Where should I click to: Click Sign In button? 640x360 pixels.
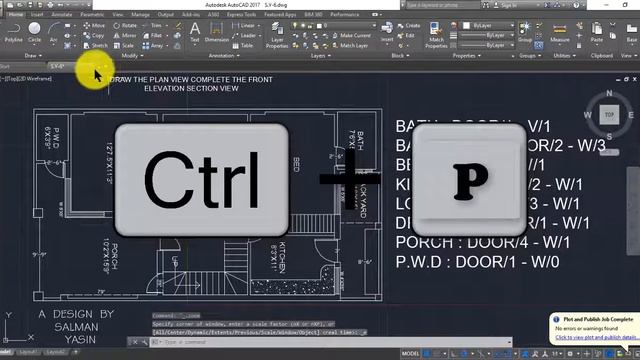click(x=506, y=5)
